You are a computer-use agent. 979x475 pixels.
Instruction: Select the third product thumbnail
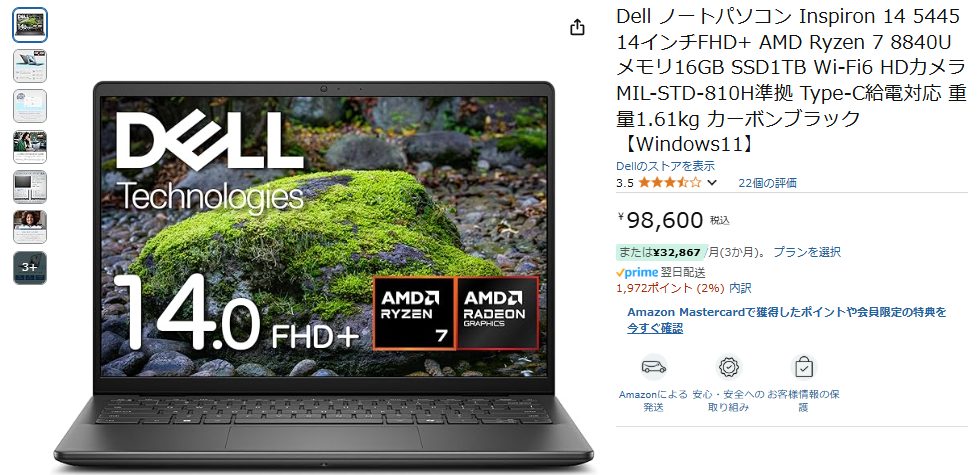[30, 106]
